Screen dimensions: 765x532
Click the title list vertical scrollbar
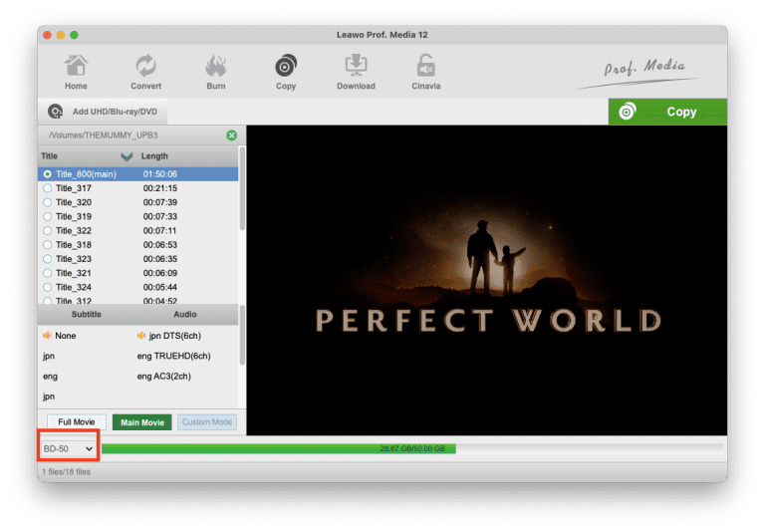pyautogui.click(x=242, y=189)
